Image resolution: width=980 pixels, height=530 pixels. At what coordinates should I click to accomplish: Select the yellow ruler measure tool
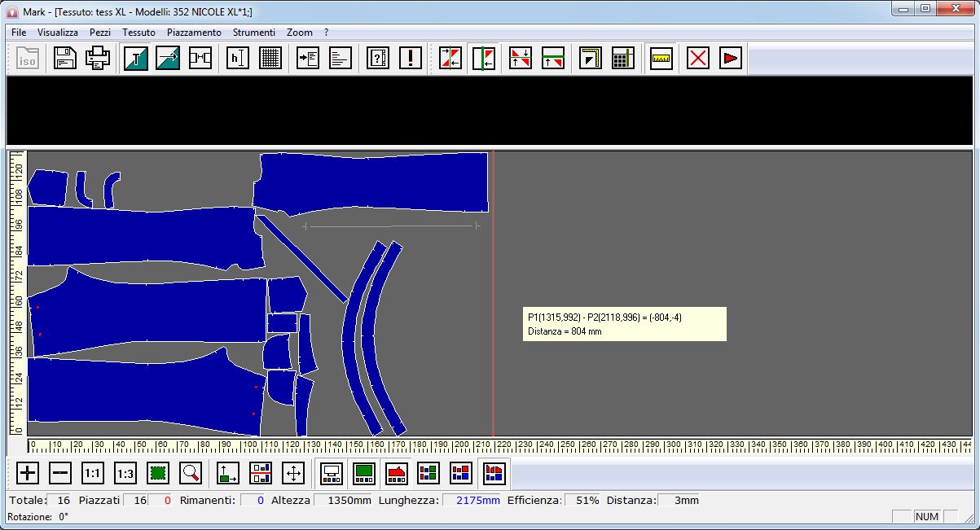(x=661, y=59)
